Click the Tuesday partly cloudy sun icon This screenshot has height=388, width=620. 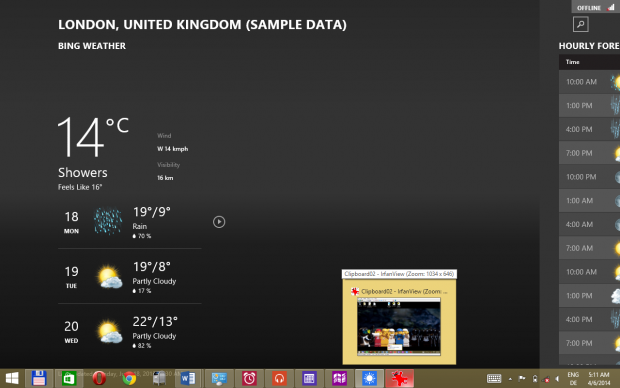click(x=110, y=277)
